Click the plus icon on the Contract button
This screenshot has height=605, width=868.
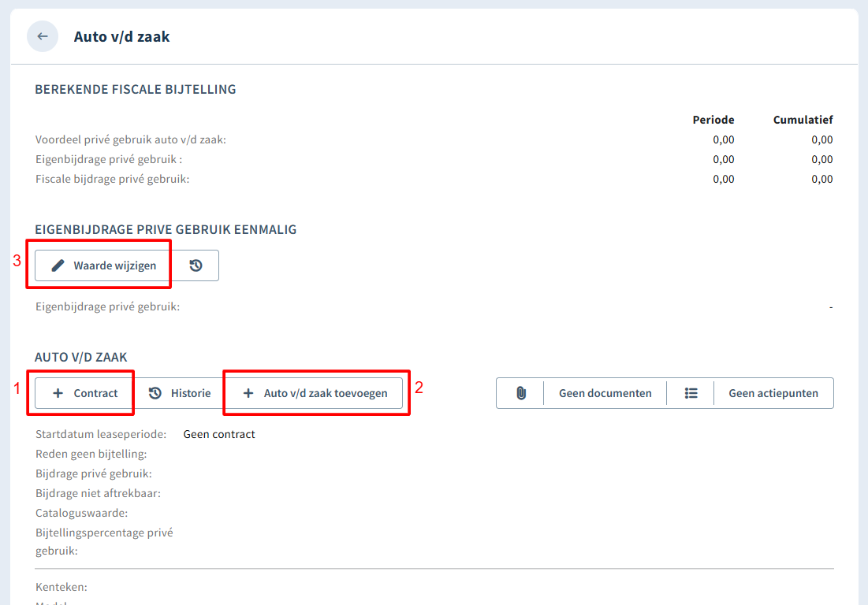tap(58, 393)
